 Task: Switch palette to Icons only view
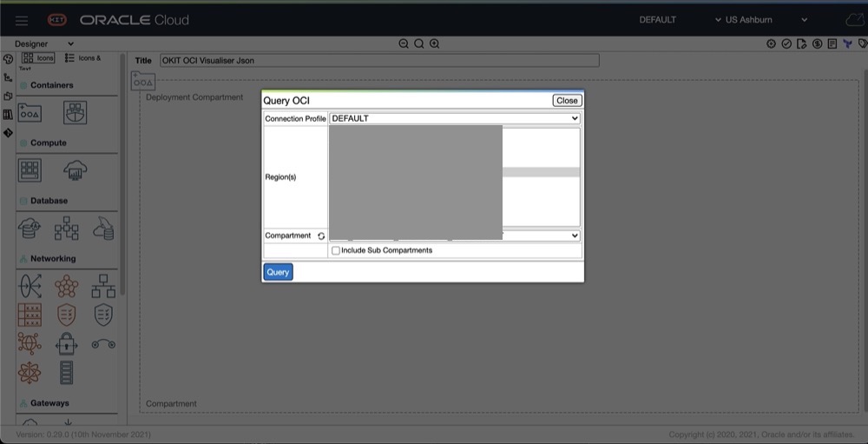tap(38, 57)
